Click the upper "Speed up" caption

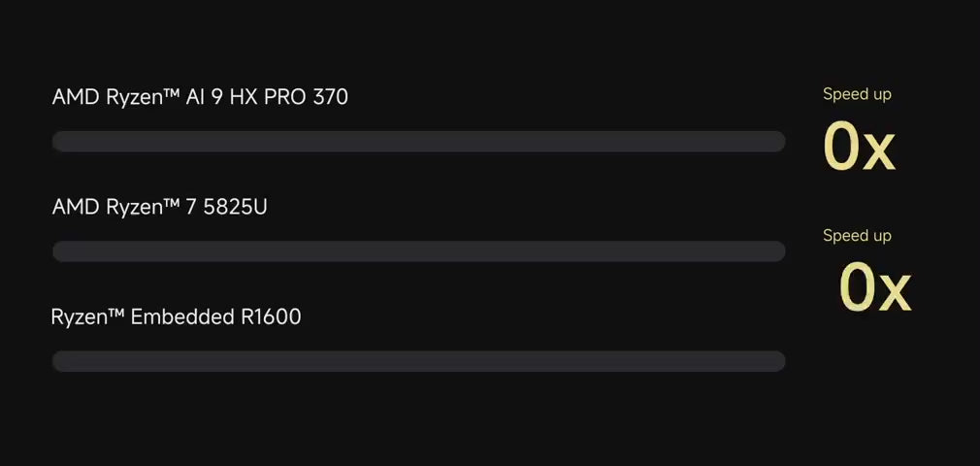(x=857, y=94)
